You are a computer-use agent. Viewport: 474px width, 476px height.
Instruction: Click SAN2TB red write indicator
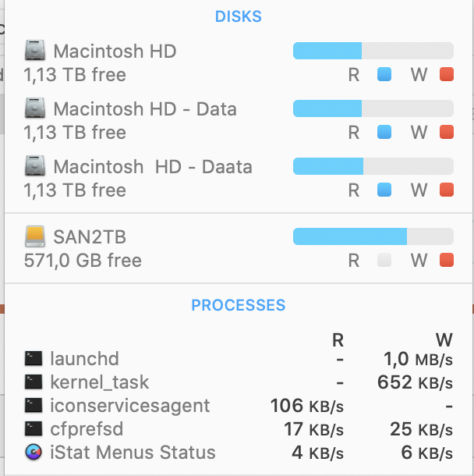click(x=447, y=260)
